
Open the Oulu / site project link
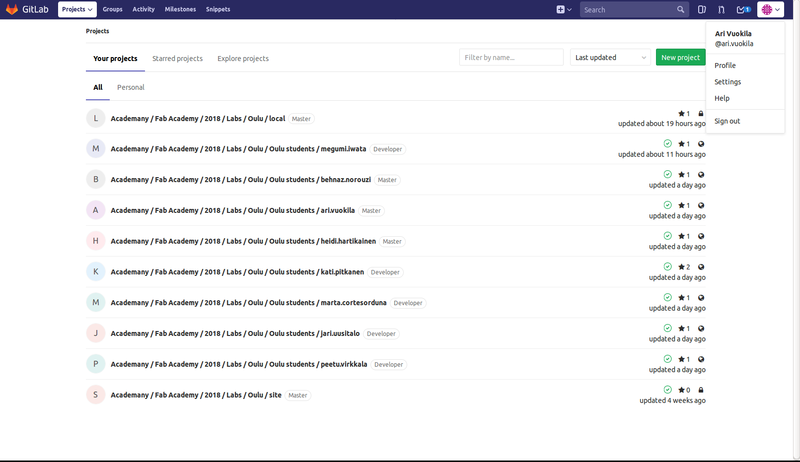point(196,395)
